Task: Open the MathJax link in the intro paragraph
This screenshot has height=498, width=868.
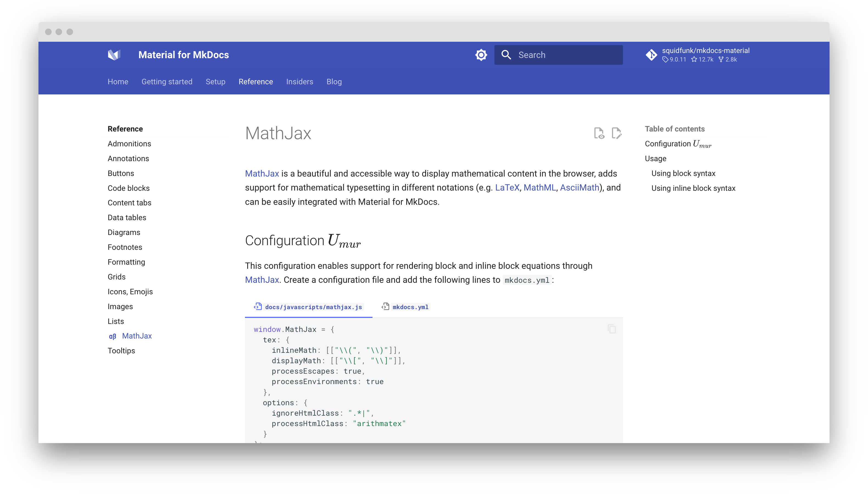Action: point(261,174)
